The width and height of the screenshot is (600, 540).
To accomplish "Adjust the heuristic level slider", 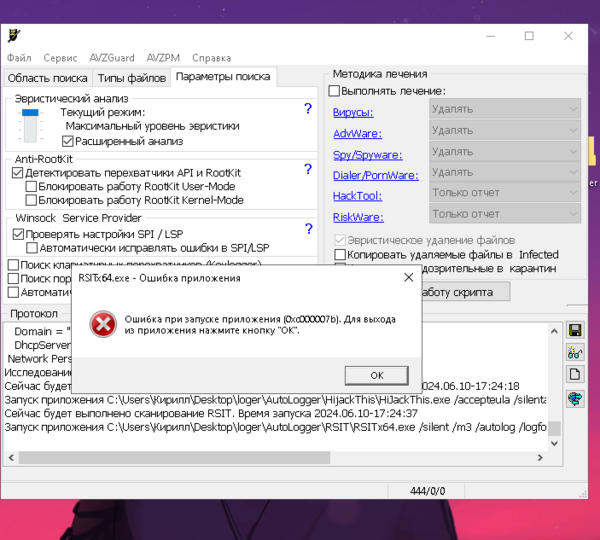I will tap(30, 113).
